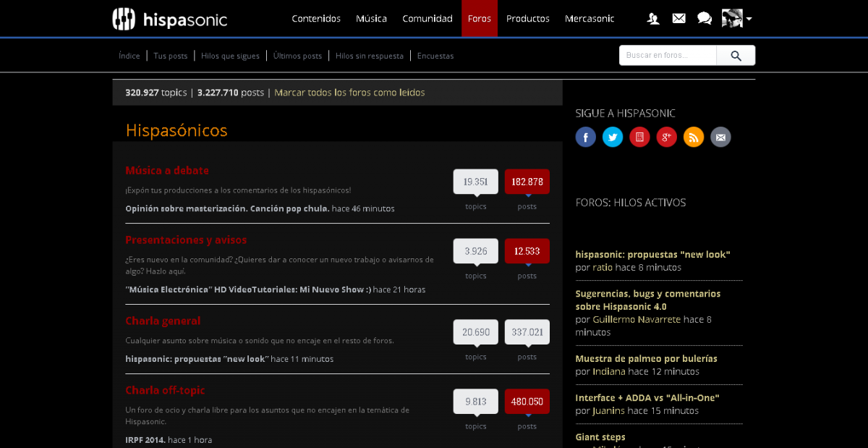Open 'Tus posts' submenu link

click(171, 56)
